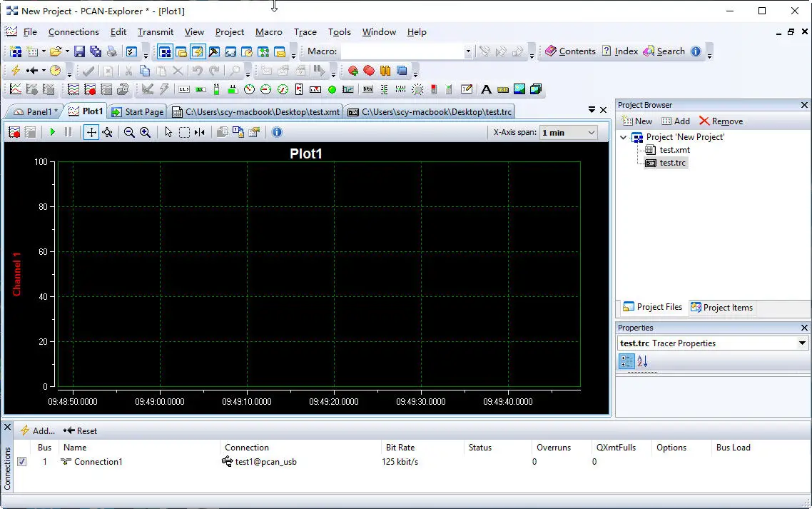Click Remove in the Project Browser
Image resolution: width=812 pixels, height=509 pixels.
click(x=721, y=121)
